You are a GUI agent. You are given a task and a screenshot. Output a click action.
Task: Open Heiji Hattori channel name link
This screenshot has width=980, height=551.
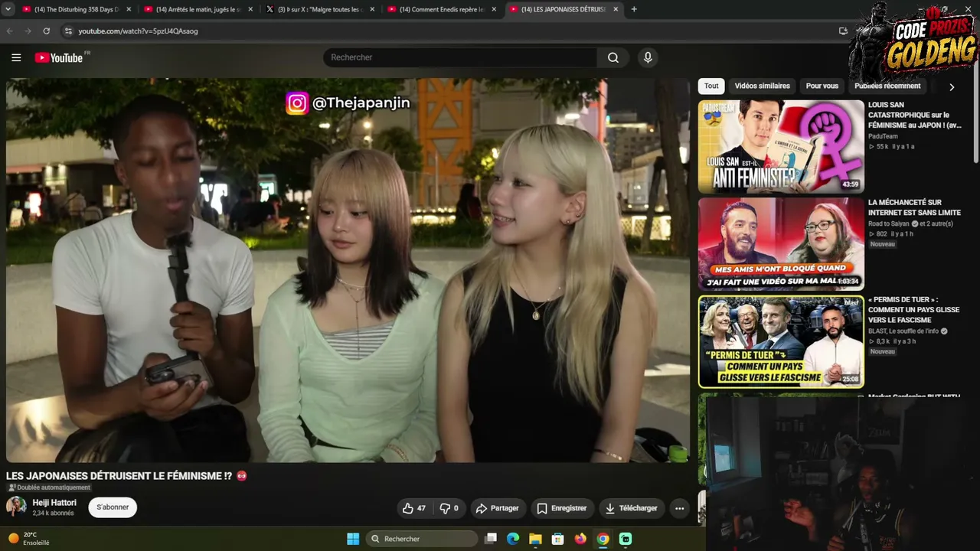54,503
